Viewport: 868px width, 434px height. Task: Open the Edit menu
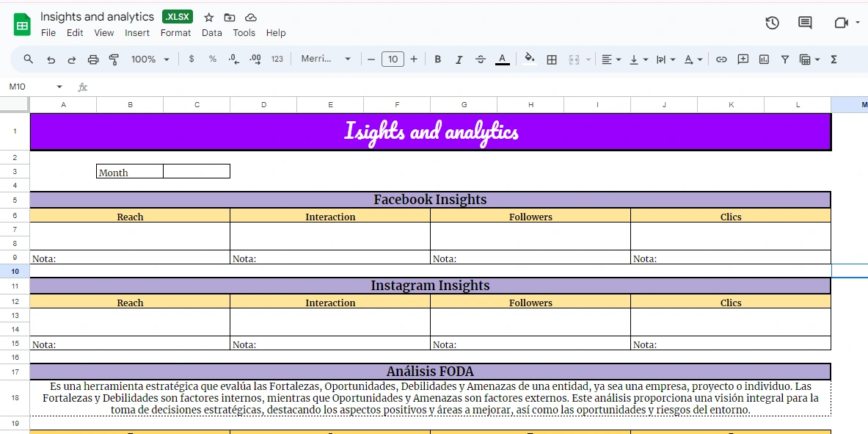[x=75, y=33]
